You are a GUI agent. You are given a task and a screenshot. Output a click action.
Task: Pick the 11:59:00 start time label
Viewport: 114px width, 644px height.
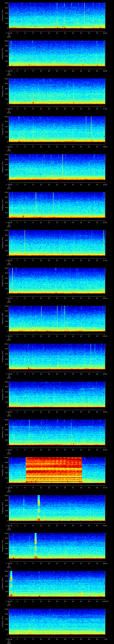pyautogui.click(x=9, y=601)
